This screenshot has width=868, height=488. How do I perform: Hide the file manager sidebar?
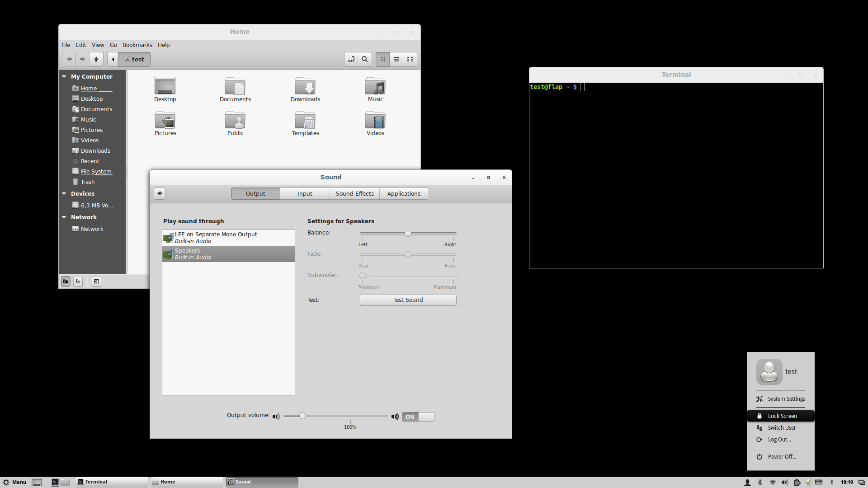96,282
